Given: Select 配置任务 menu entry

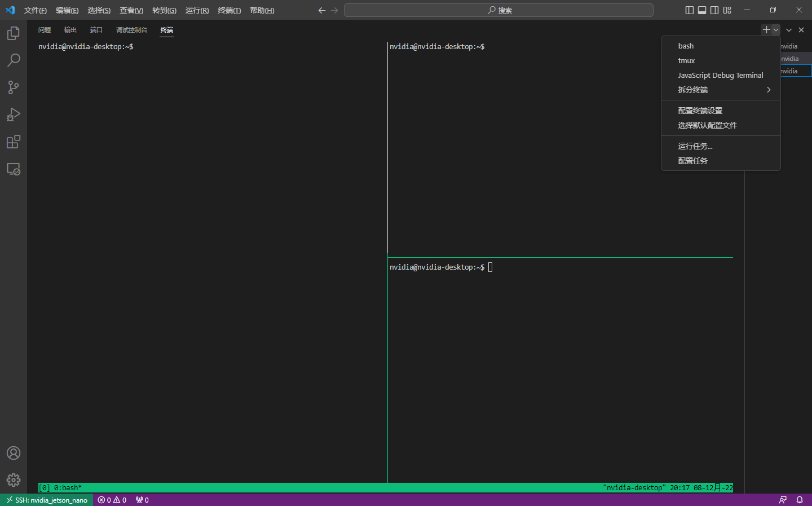Looking at the screenshot, I should point(721,161).
